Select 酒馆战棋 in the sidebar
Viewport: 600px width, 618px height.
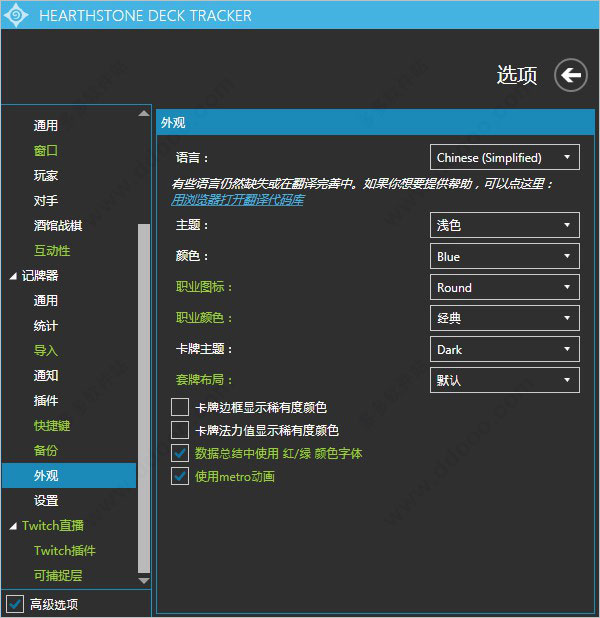pyautogui.click(x=58, y=225)
